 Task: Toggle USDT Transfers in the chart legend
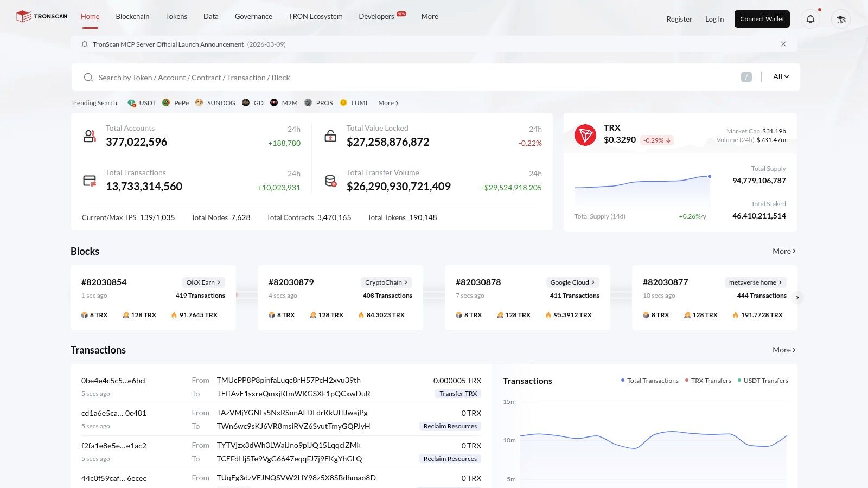coord(765,380)
